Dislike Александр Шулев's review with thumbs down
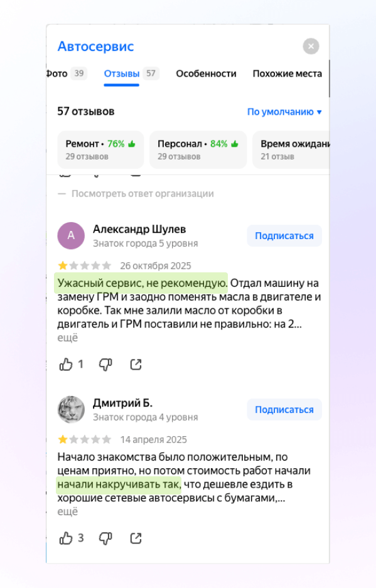 coord(105,364)
